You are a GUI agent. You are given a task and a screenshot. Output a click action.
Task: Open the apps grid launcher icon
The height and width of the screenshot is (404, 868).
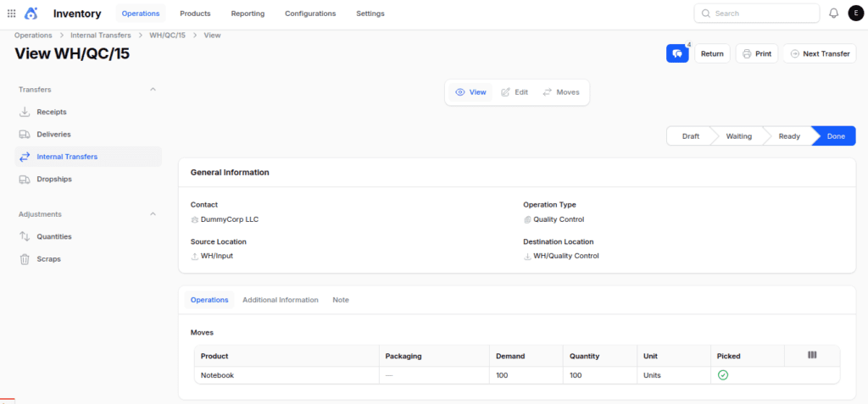pyautogui.click(x=12, y=14)
